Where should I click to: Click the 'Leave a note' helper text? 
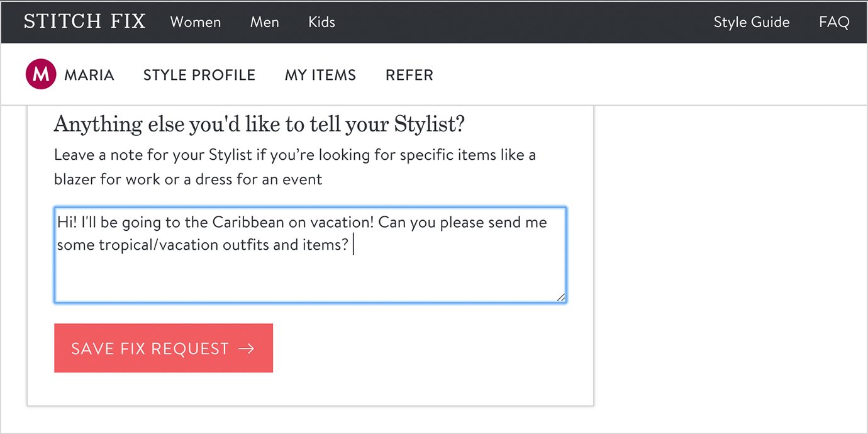(295, 167)
